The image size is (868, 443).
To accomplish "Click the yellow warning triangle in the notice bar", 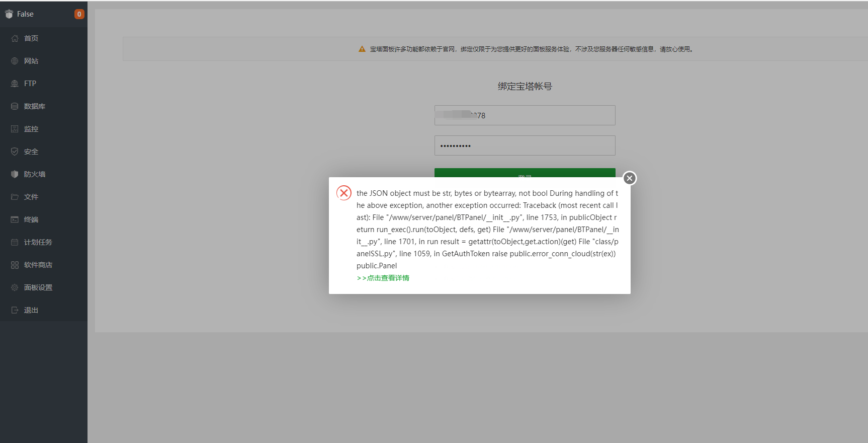I will 362,49.
